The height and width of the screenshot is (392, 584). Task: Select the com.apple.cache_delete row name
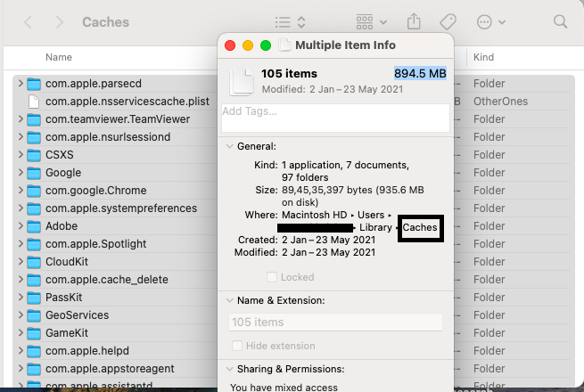(106, 280)
